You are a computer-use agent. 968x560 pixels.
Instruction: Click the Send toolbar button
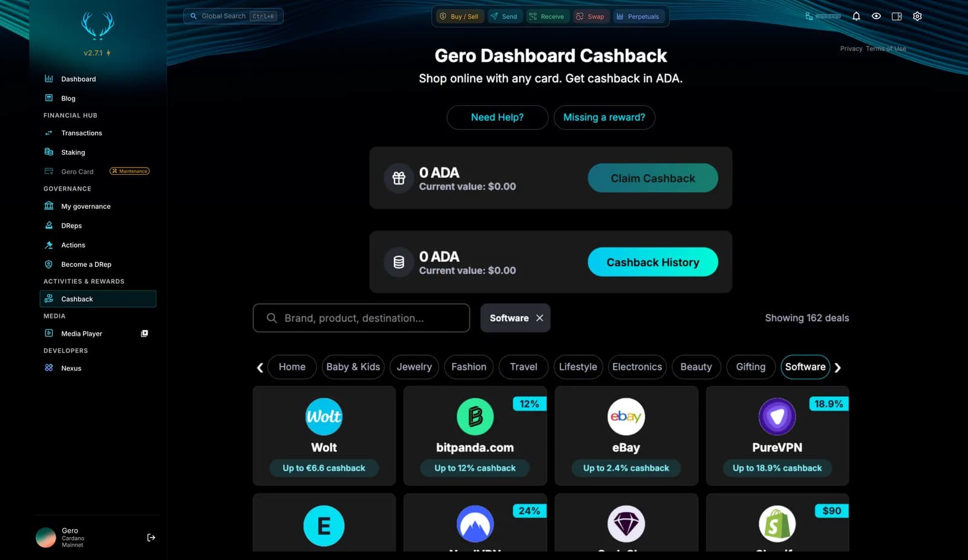pyautogui.click(x=504, y=16)
